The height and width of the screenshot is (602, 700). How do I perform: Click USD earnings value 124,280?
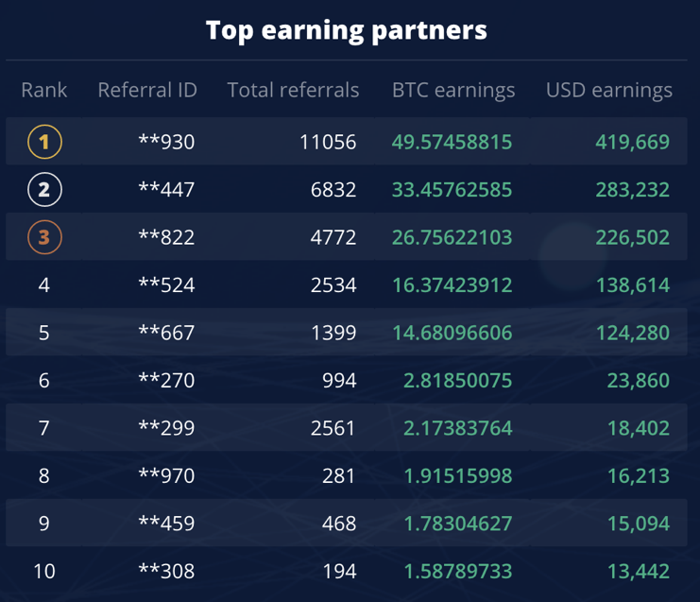pos(632,333)
